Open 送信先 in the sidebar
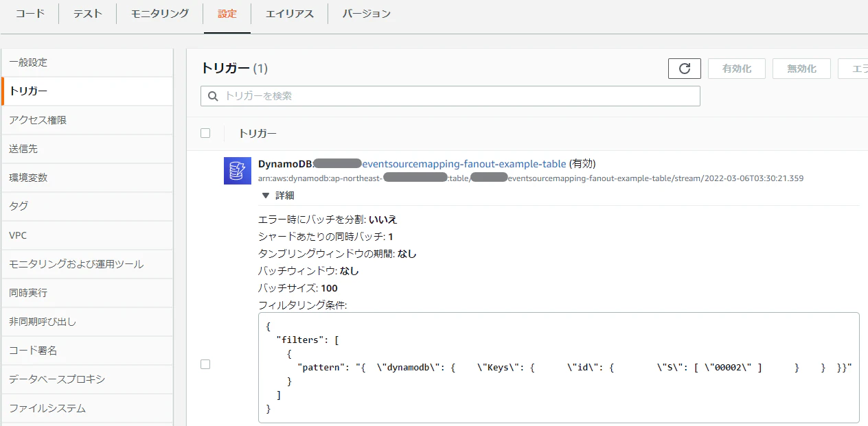 tap(87, 149)
